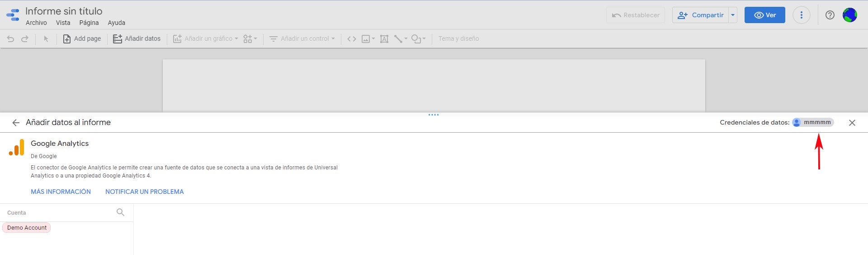Open the Añadir un gráfico dropdown
Viewport: 868px width, 255px height.
click(x=206, y=39)
